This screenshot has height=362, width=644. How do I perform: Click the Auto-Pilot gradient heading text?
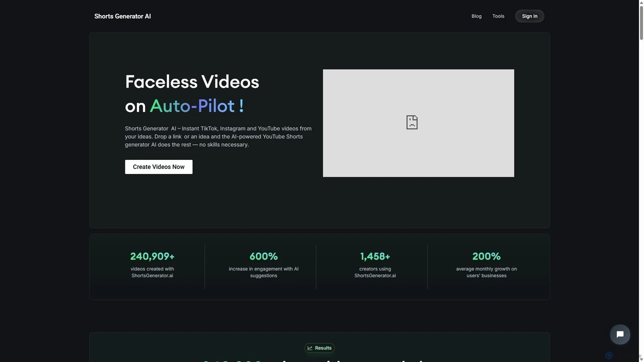pos(197,106)
